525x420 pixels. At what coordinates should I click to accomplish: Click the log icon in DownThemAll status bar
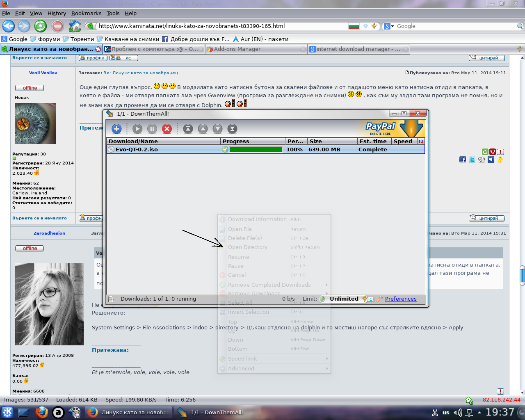pos(110,299)
